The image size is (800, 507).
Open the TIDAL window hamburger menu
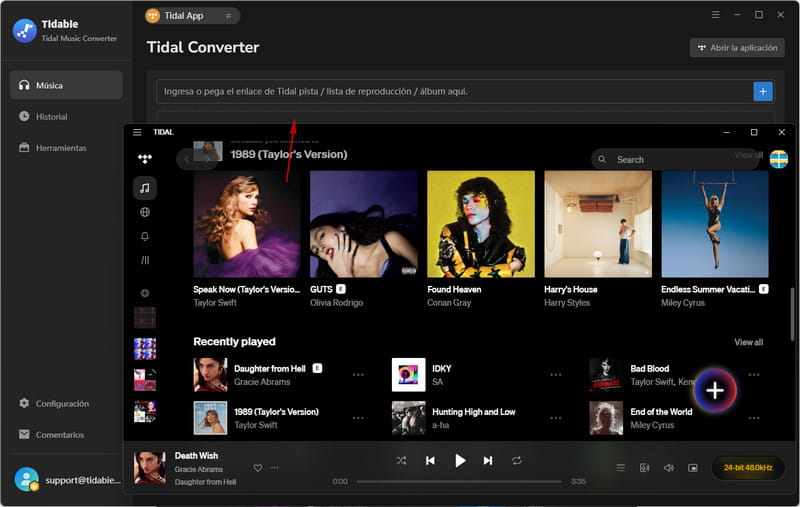coord(137,132)
